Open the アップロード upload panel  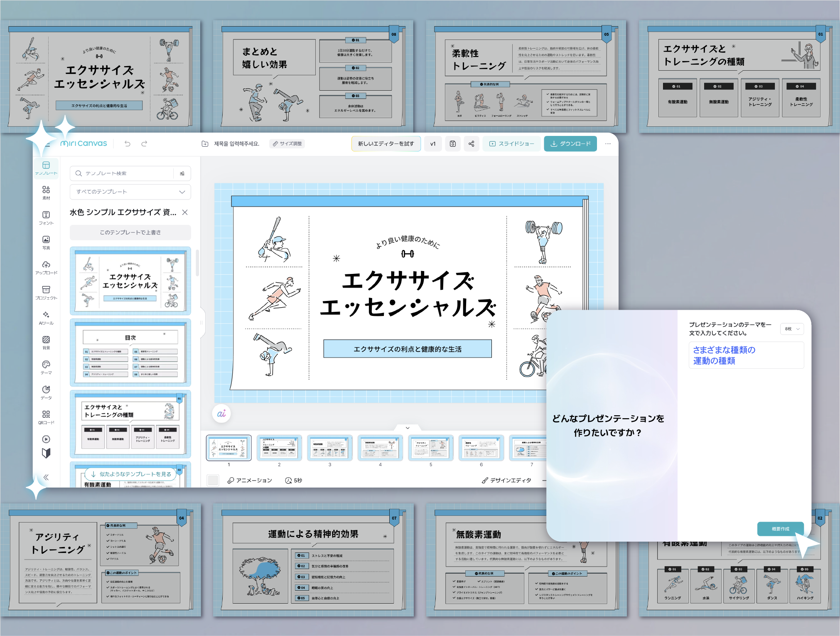[46, 268]
